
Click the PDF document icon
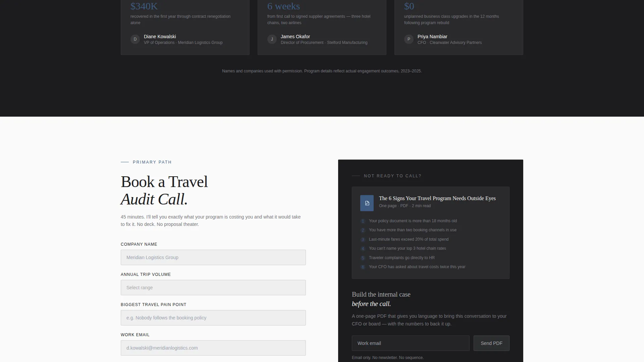[x=367, y=203]
